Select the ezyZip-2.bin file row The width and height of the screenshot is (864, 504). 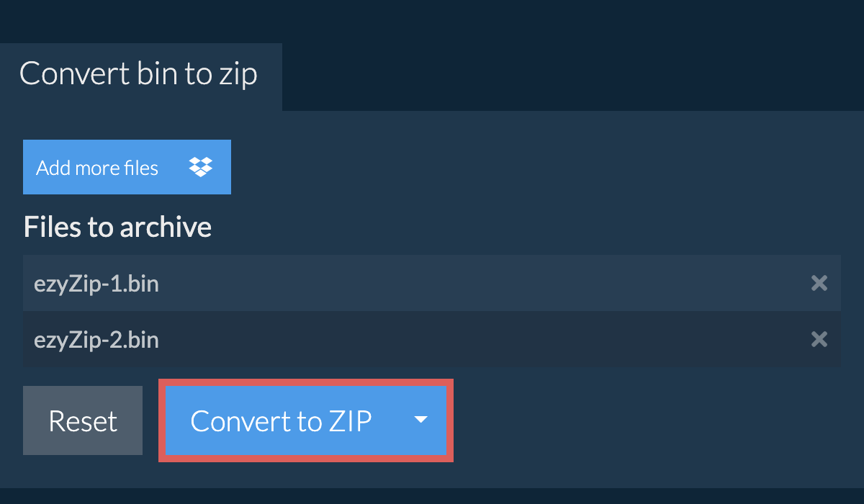coord(288,339)
